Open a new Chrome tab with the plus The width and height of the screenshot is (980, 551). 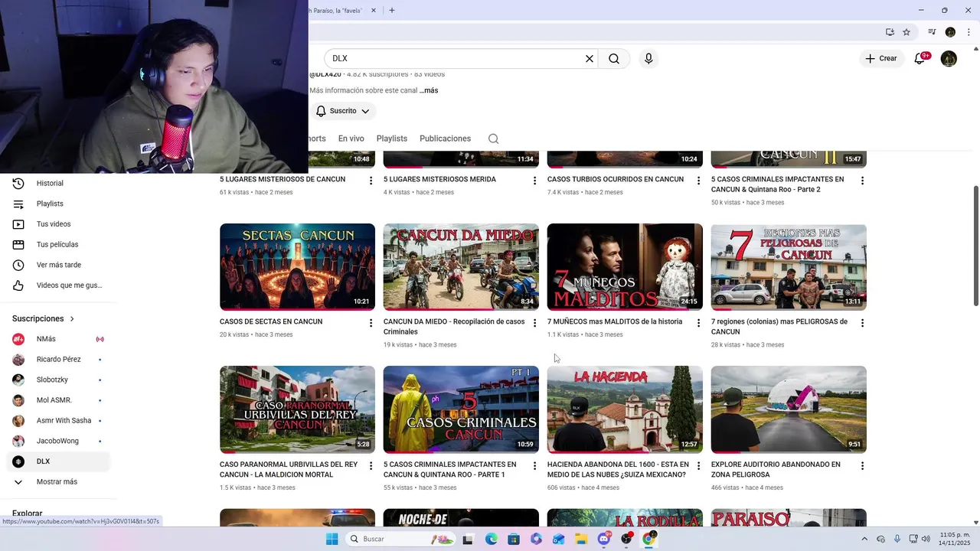click(392, 10)
